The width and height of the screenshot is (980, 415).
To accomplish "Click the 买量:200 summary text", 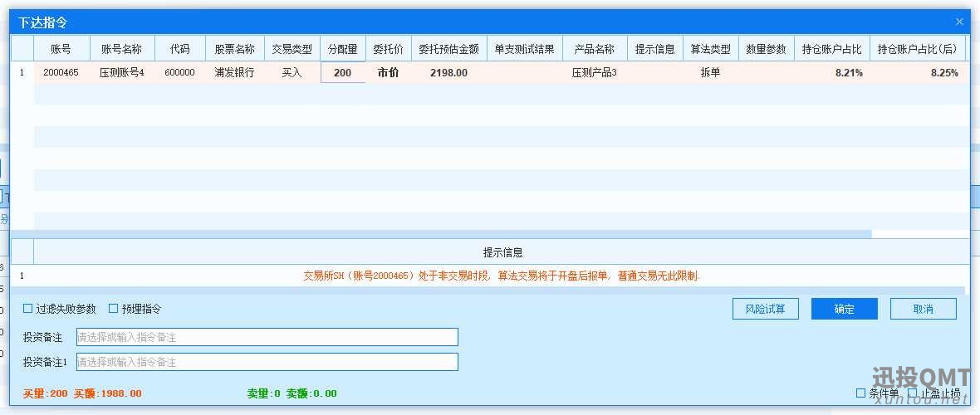I will (45, 393).
